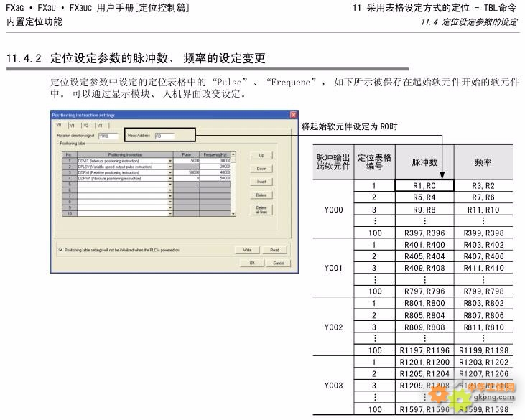525x420 pixels.
Task: Click table cell R11, R10
Action: point(483,210)
